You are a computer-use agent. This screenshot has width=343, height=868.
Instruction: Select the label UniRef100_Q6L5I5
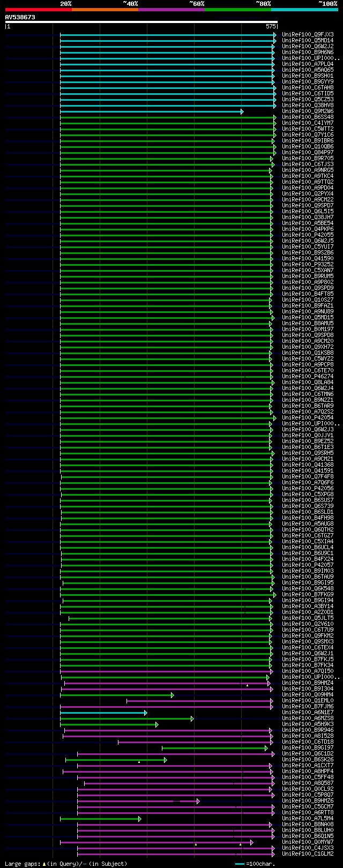click(308, 212)
